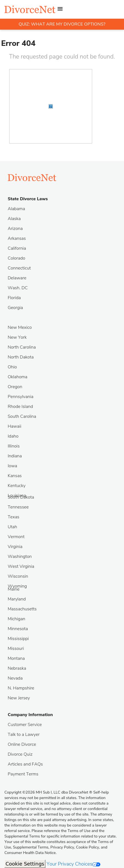The image size is (124, 868).
Task: Open Cookie Settings
Action: 25,861
